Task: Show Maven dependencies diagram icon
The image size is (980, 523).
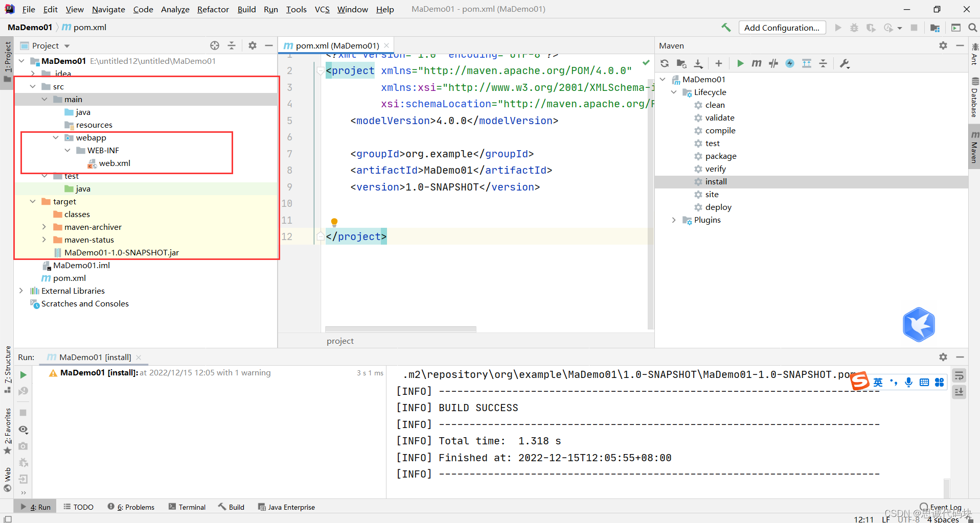Action: pyautogui.click(x=807, y=63)
